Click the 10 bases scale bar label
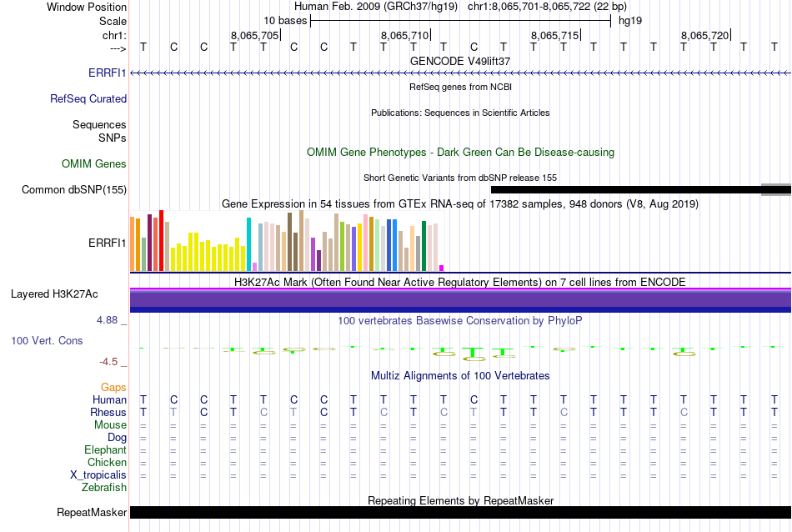The height and width of the screenshot is (532, 792). (285, 21)
